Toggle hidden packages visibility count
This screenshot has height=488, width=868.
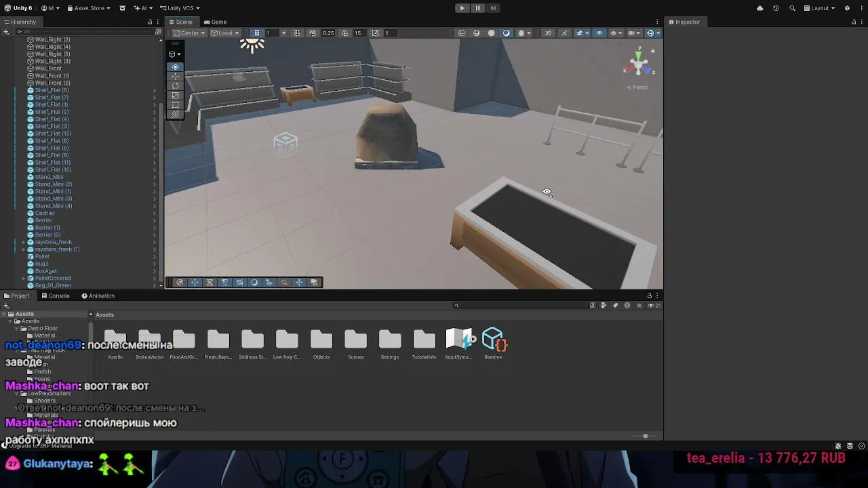pos(654,305)
